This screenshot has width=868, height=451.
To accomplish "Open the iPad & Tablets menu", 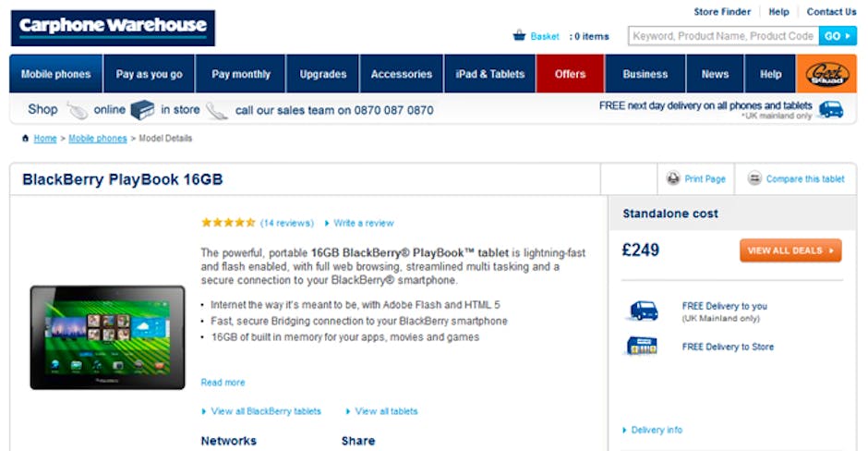I will pos(489,74).
